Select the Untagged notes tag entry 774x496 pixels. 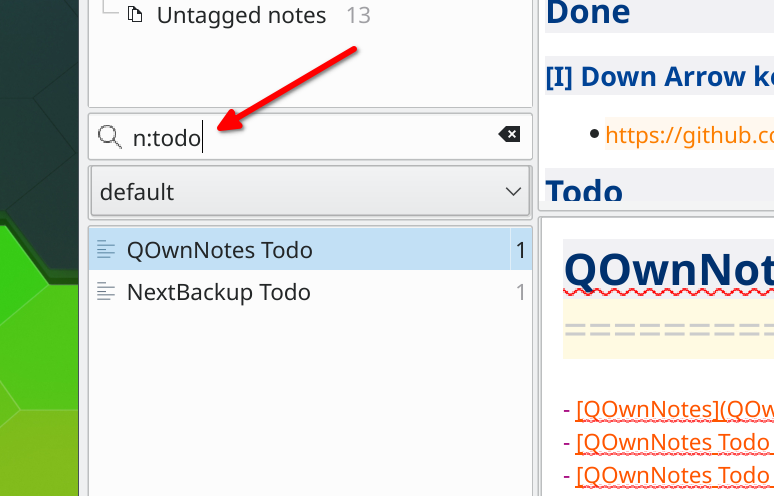pyautogui.click(x=240, y=16)
